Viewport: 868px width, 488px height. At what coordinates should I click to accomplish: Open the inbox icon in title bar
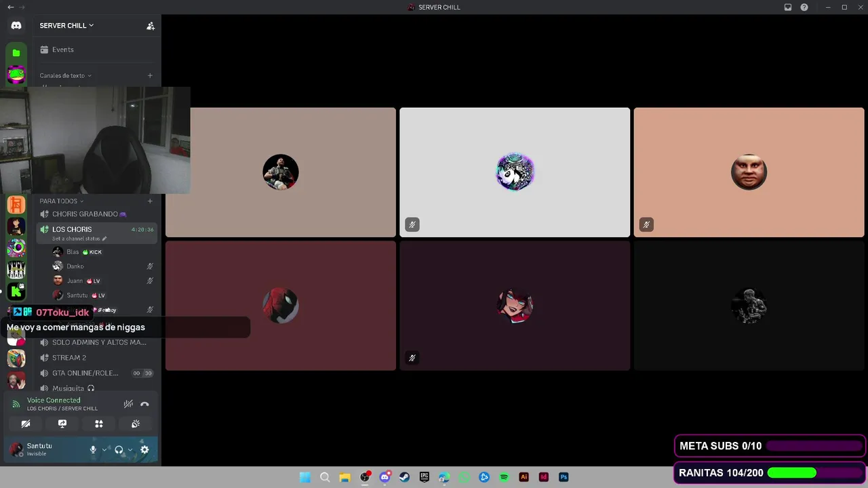click(788, 7)
